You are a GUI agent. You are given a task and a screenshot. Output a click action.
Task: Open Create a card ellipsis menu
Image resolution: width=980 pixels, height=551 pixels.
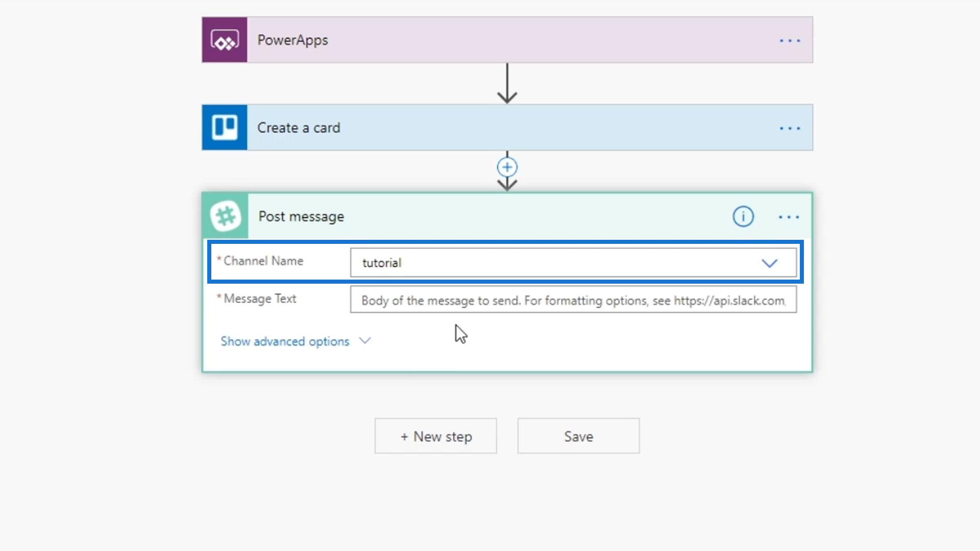tap(789, 128)
